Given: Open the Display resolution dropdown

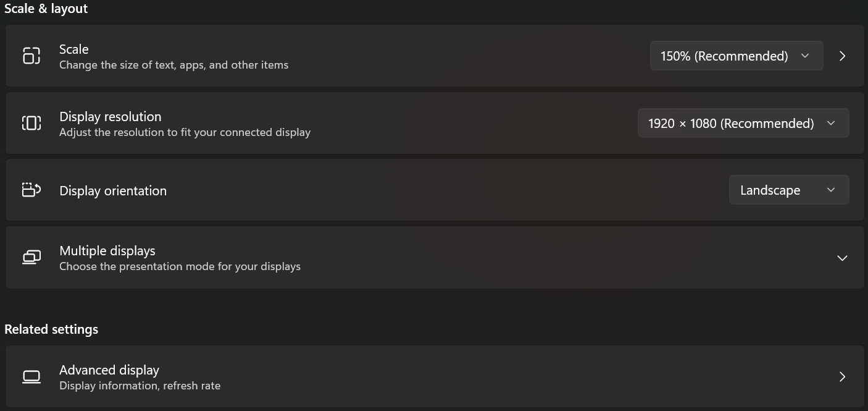Looking at the screenshot, I should click(743, 122).
